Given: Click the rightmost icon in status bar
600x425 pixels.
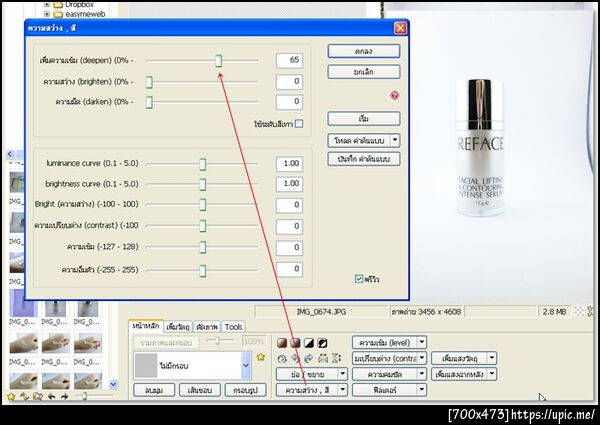Looking at the screenshot, I should tap(590, 312).
